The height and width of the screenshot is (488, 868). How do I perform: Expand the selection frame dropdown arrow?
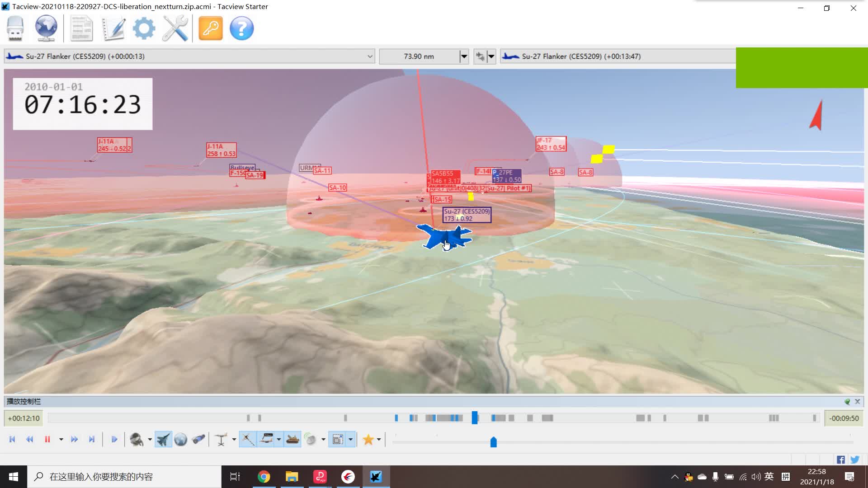[x=350, y=439]
